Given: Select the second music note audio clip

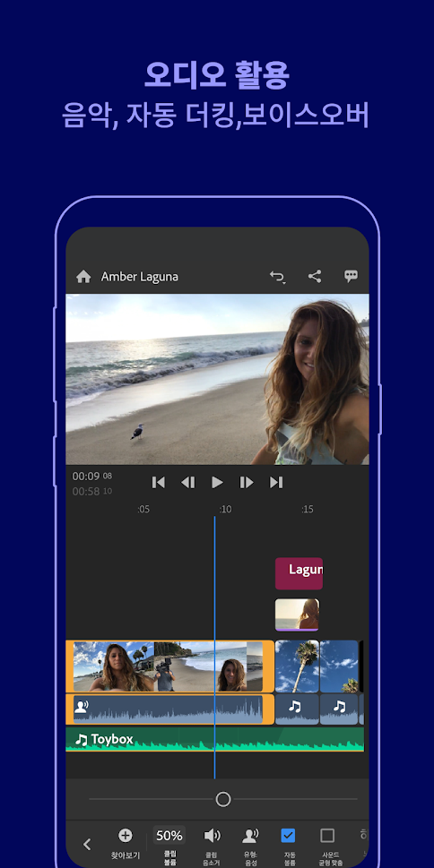Looking at the screenshot, I should [x=339, y=709].
